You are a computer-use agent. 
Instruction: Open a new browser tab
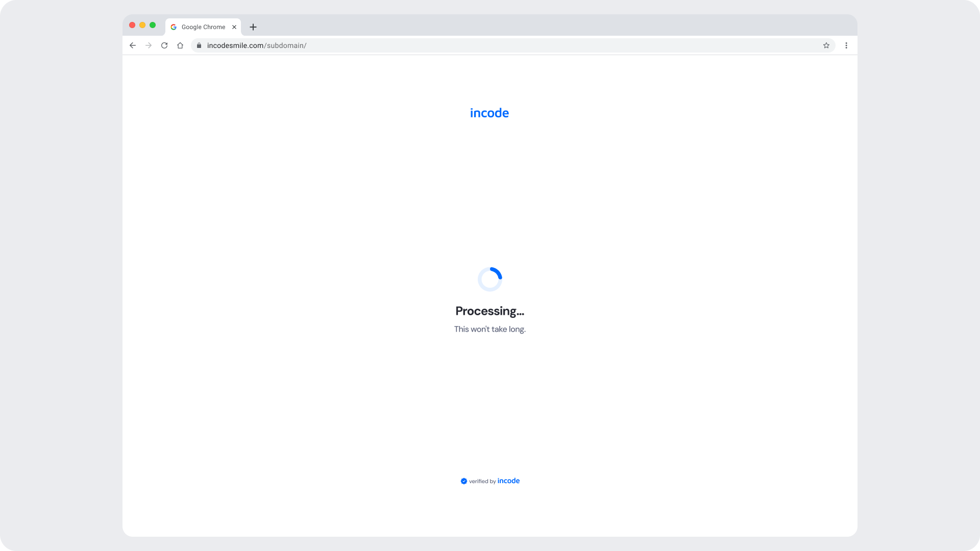coord(253,27)
